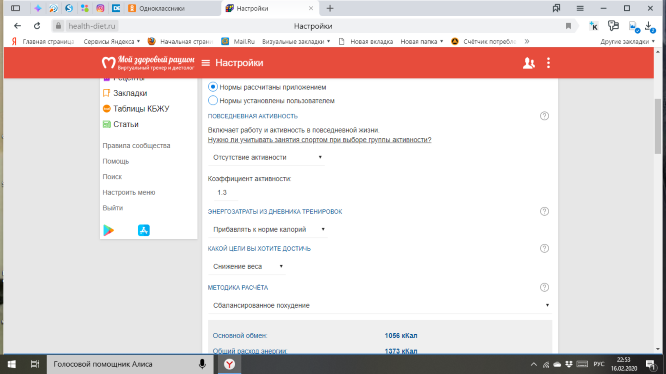Viewport: 666px width, 374px height.
Task: Open the three-dot menu in red header
Action: pyautogui.click(x=548, y=63)
